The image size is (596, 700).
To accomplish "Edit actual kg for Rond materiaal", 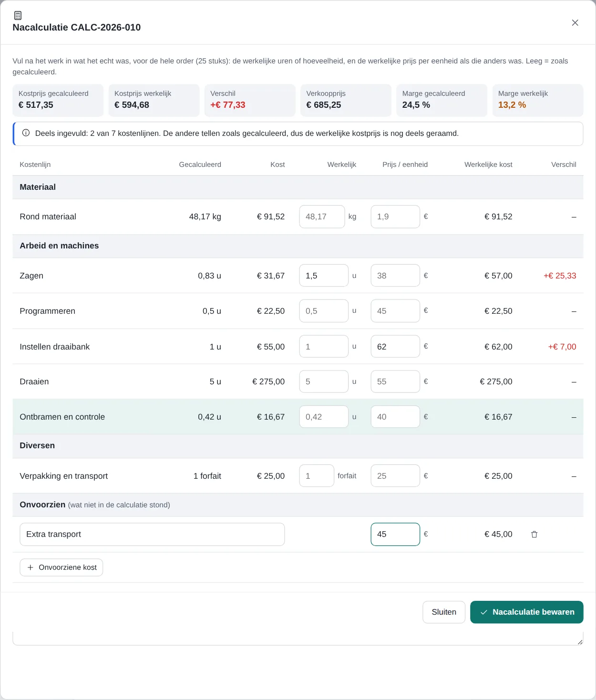I will (x=322, y=216).
